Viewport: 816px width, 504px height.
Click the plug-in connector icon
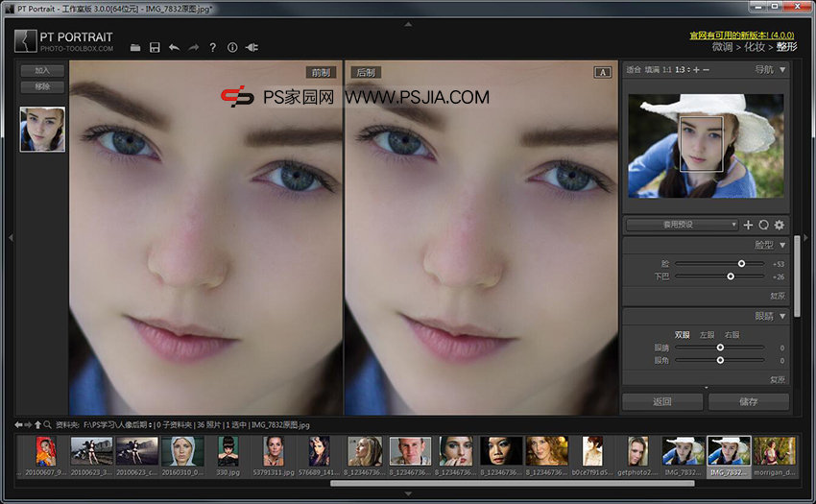click(x=252, y=47)
